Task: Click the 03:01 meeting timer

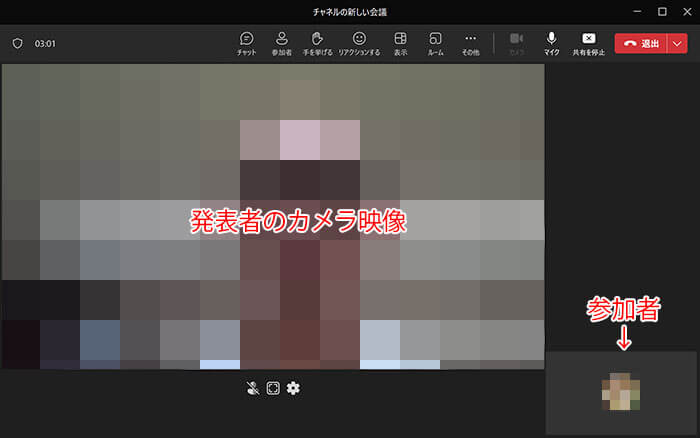Action: (45, 43)
